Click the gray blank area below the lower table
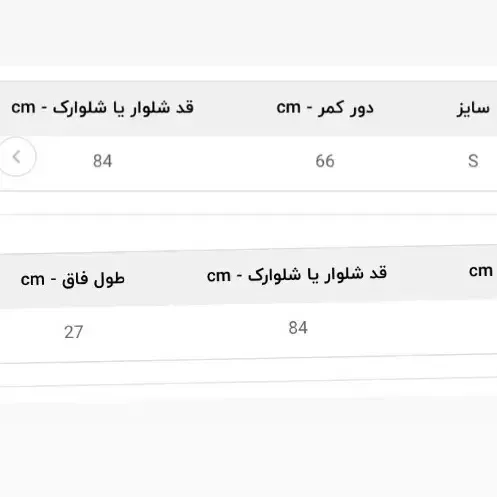This screenshot has width=497, height=497. (248, 448)
